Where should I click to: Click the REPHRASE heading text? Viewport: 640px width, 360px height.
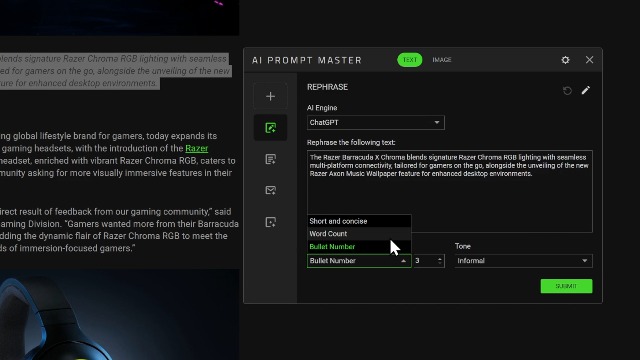[327, 87]
